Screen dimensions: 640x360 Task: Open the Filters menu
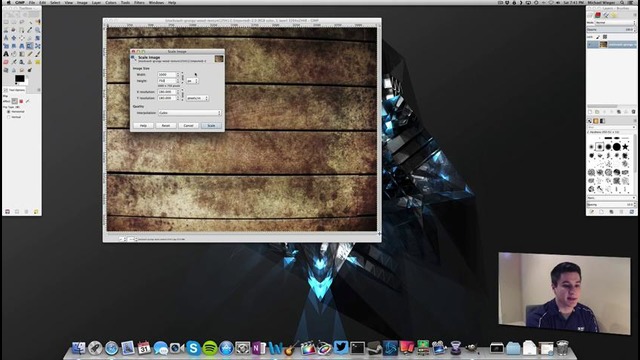pos(139,2)
